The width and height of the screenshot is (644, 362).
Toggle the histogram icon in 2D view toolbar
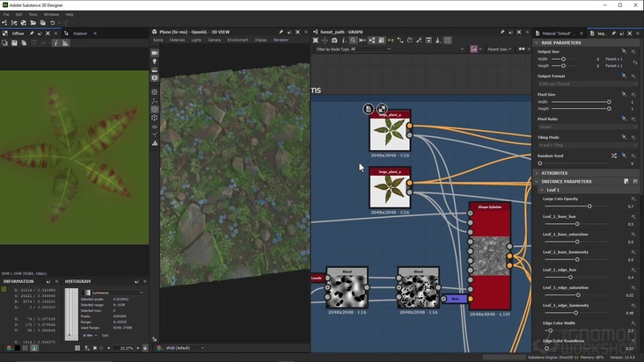65,43
